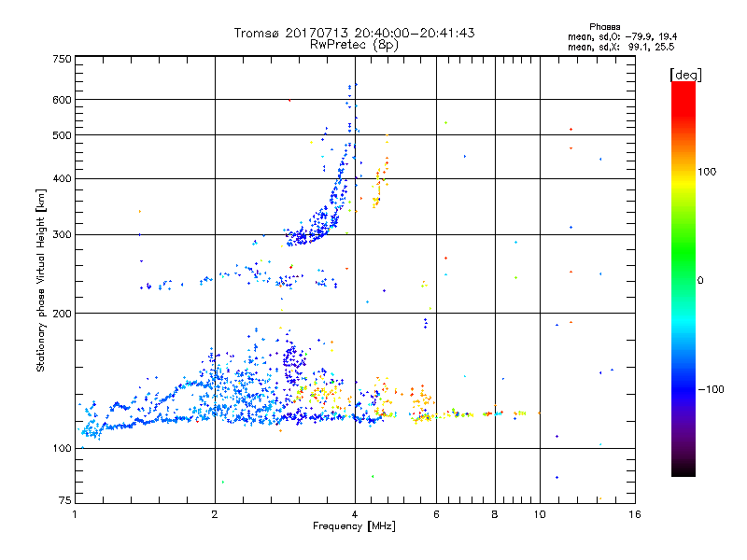This screenshot has width=747, height=560.
Task: Click the x-axis tick label '8'
Action: 495,514
